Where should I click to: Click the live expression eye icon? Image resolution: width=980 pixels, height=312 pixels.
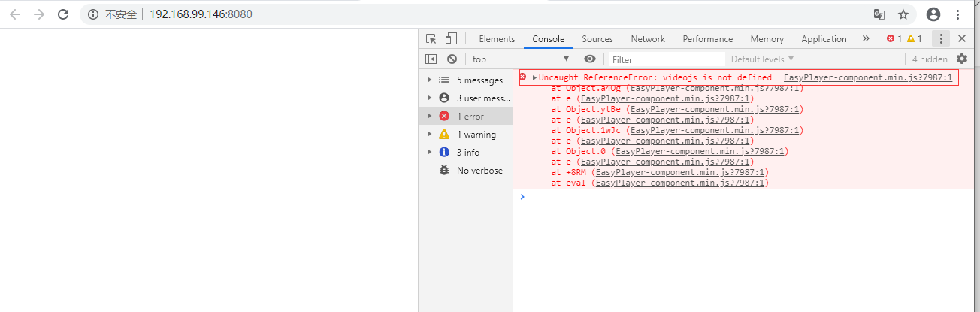(590, 59)
